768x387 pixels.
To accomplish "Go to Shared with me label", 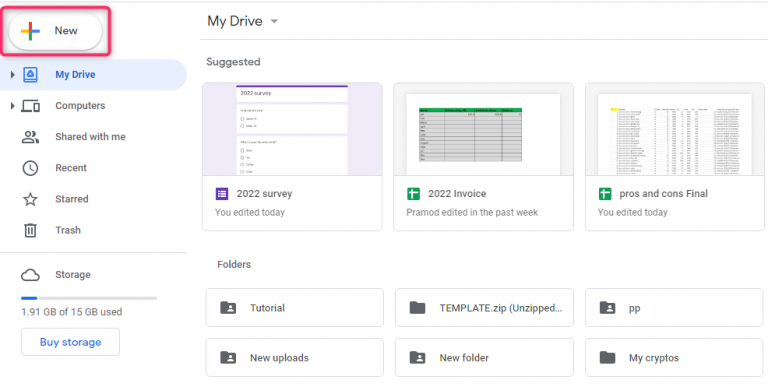I will coord(91,137).
